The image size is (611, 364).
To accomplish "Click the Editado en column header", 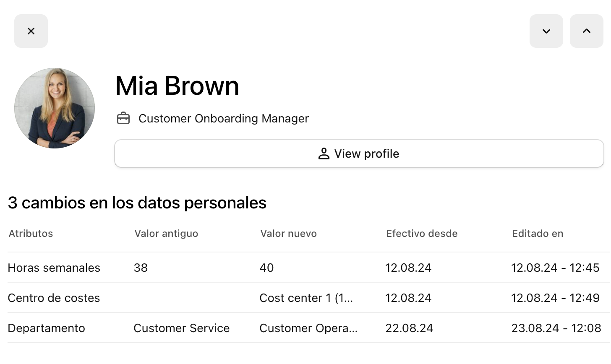I will 538,234.
